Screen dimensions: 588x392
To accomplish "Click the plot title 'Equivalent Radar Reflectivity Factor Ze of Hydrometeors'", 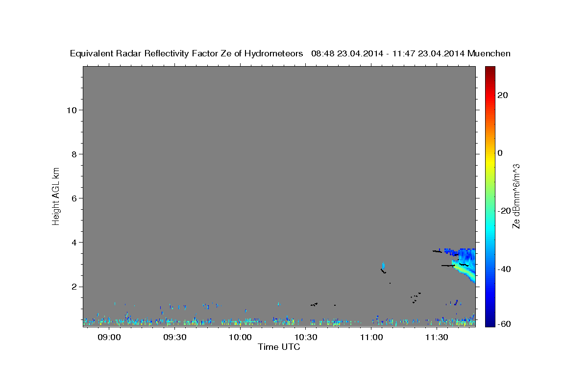I will [187, 54].
